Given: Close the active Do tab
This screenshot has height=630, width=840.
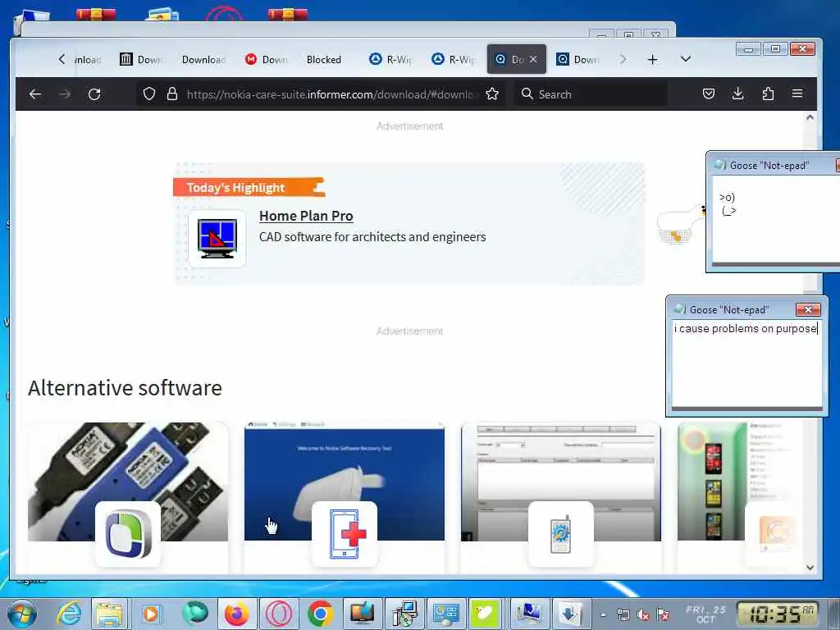Looking at the screenshot, I should click(x=533, y=59).
